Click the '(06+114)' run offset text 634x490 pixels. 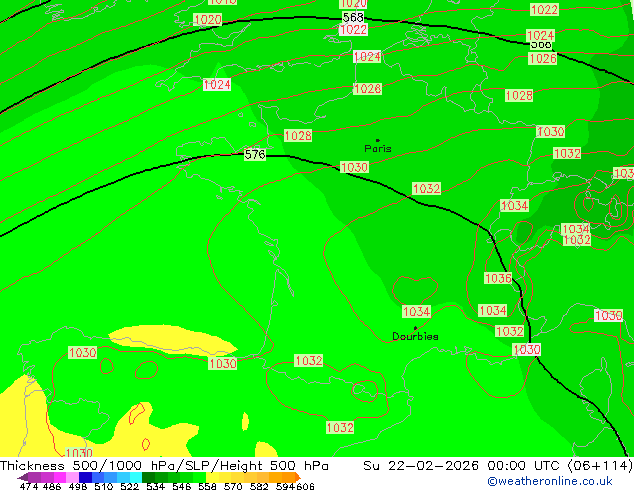601,466
